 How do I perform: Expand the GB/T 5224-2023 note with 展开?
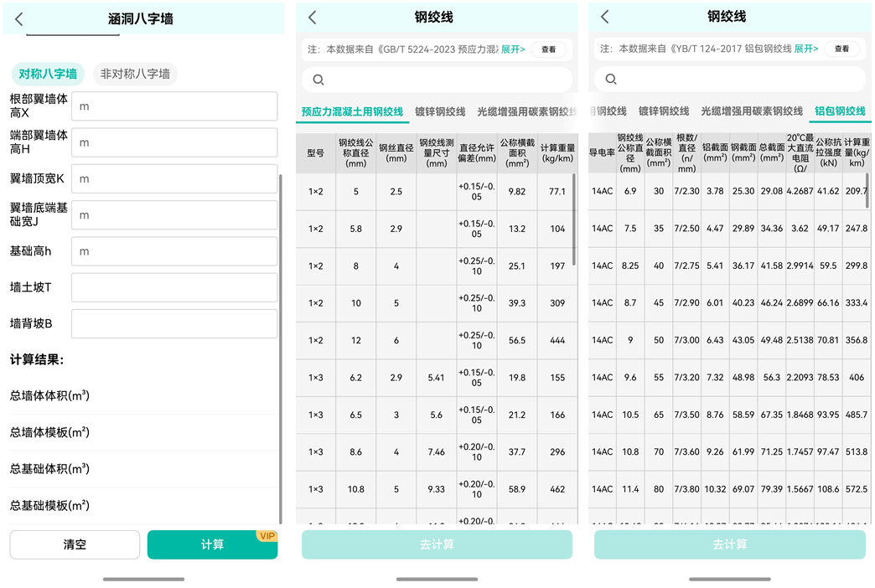click(x=513, y=49)
